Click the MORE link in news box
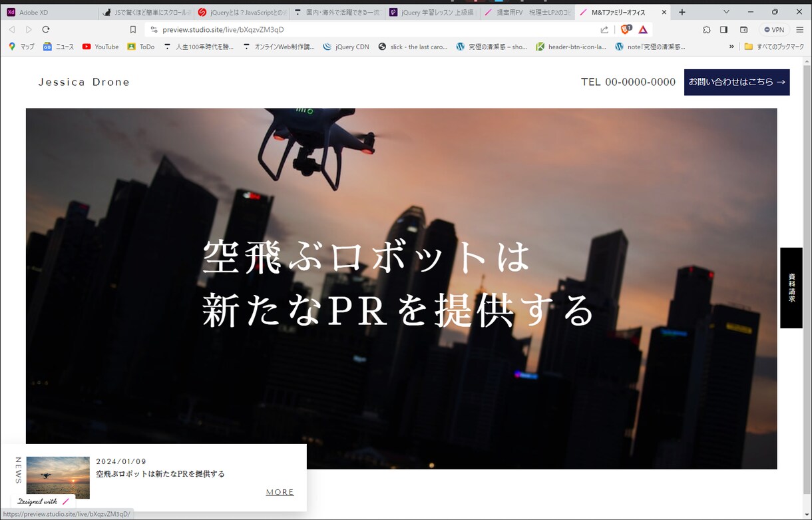 [x=280, y=492]
